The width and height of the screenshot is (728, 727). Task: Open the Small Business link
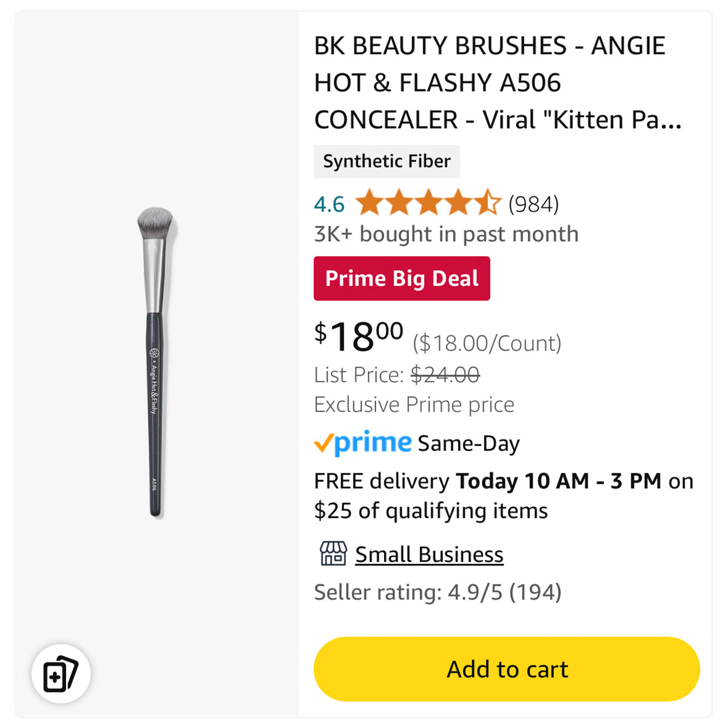(x=429, y=554)
